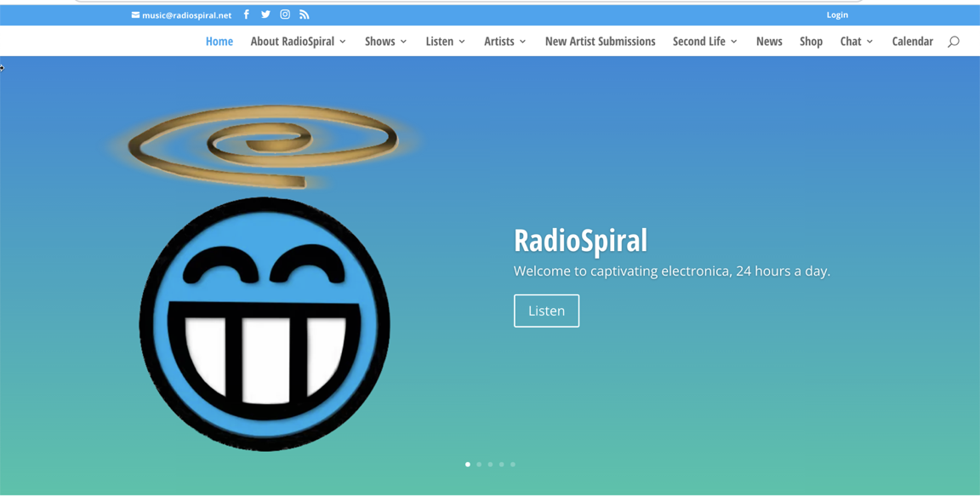This screenshot has width=980, height=502.
Task: Click the golden spiral halo image
Action: click(263, 146)
